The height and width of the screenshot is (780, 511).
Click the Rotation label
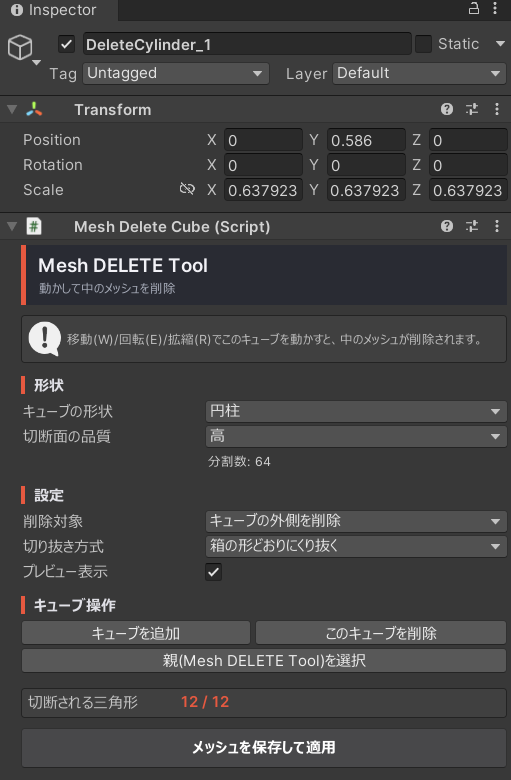53,165
